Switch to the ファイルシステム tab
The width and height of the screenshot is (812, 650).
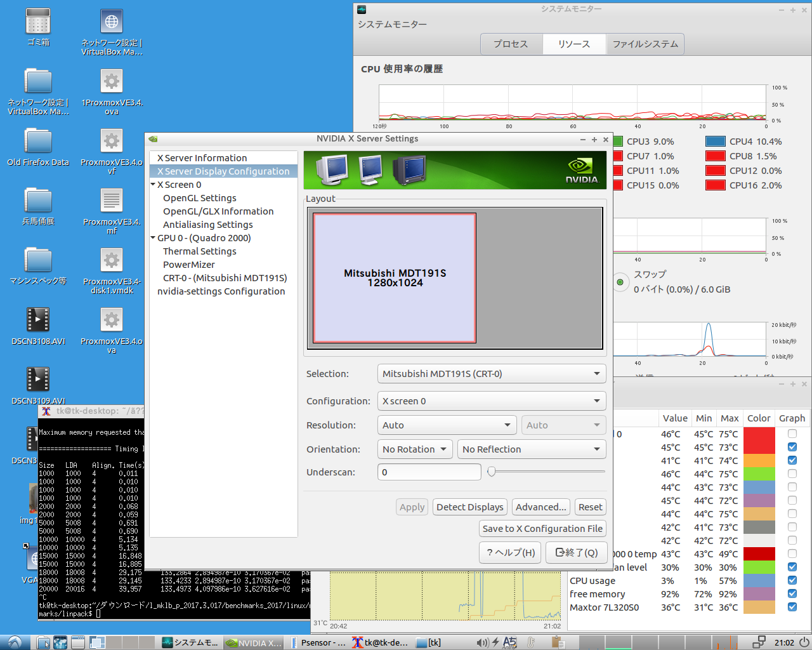tap(645, 44)
